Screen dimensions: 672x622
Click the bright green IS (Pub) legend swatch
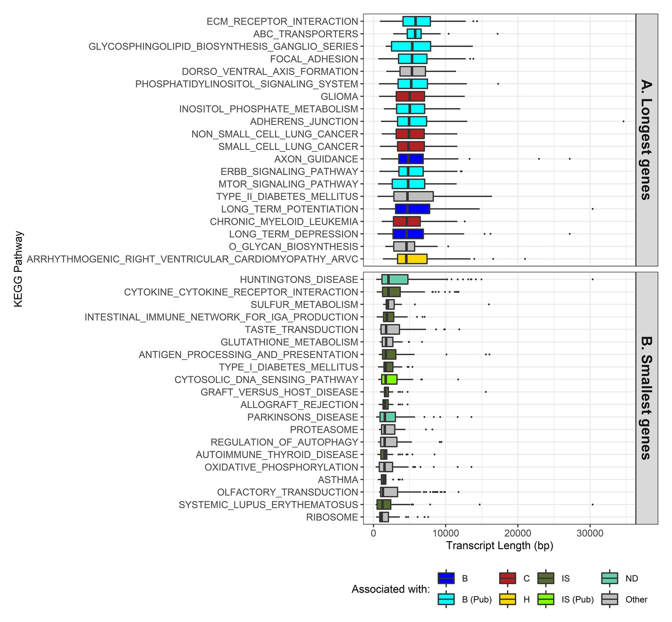tap(546, 599)
